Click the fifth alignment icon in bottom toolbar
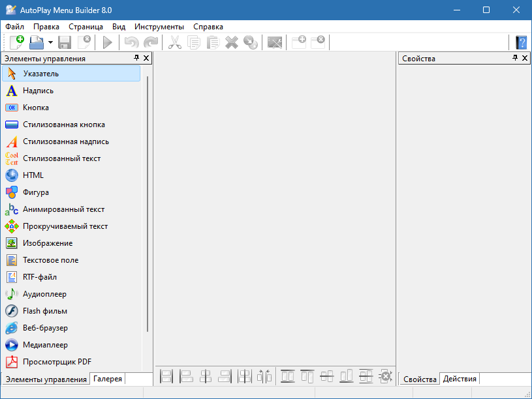 [244, 376]
